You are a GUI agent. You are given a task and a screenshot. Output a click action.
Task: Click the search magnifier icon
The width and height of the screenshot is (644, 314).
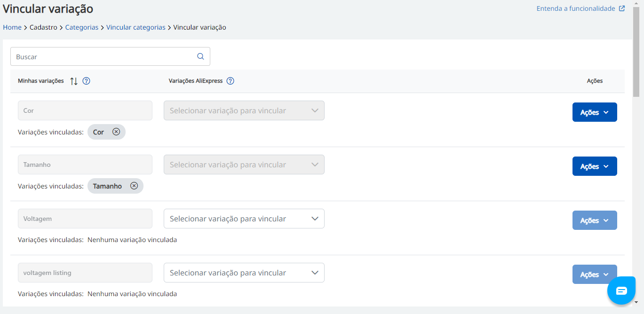200,56
